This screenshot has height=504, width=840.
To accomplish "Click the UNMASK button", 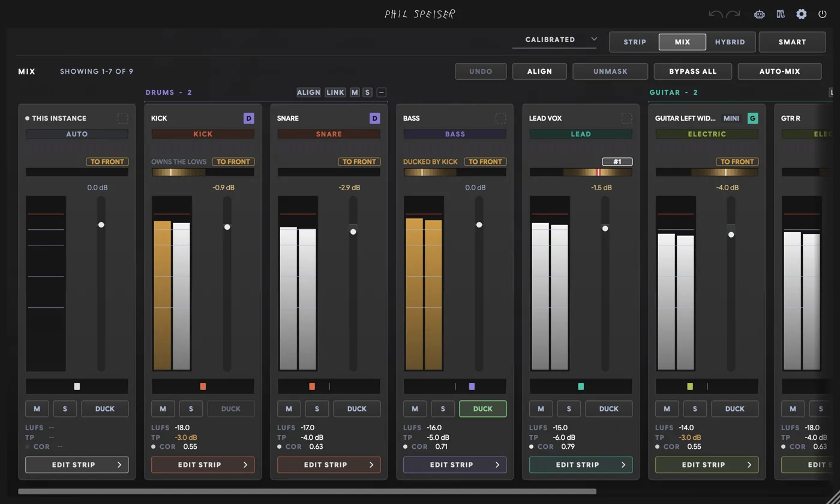I will [x=610, y=71].
